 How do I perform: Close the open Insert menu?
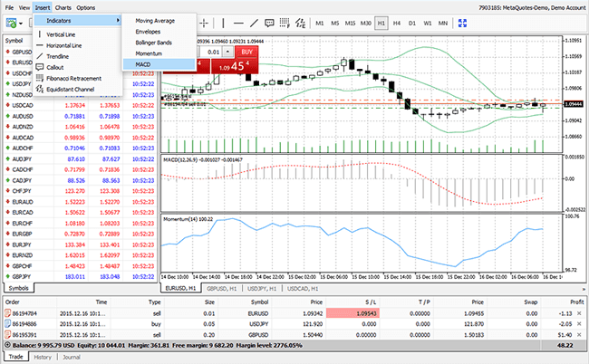[x=43, y=7]
